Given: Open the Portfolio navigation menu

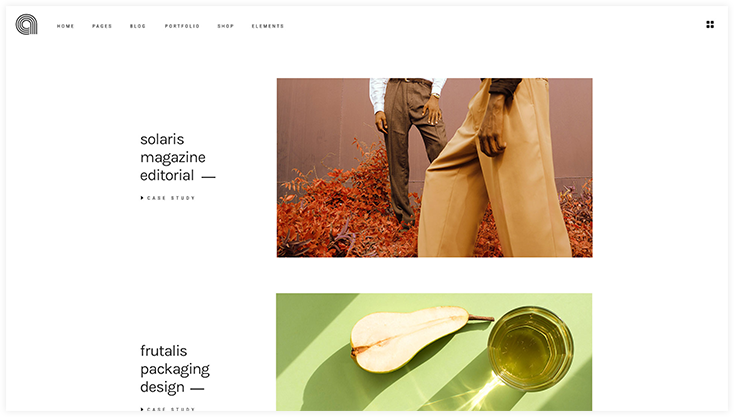Looking at the screenshot, I should pyautogui.click(x=182, y=26).
